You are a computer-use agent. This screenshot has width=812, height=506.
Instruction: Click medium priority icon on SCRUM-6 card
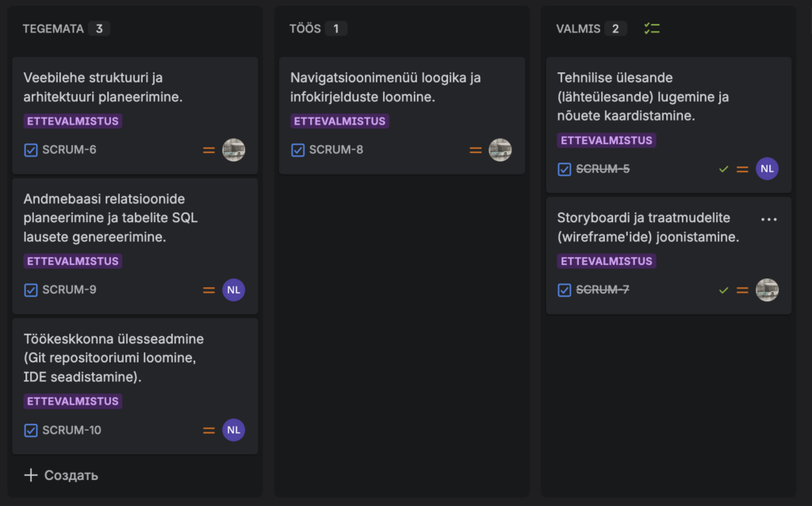tap(209, 150)
